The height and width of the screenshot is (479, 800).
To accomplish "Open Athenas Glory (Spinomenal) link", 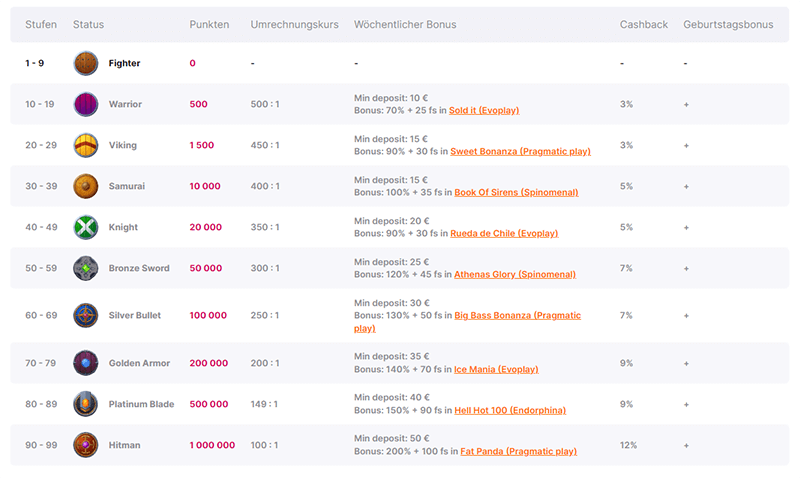I will pyautogui.click(x=515, y=275).
